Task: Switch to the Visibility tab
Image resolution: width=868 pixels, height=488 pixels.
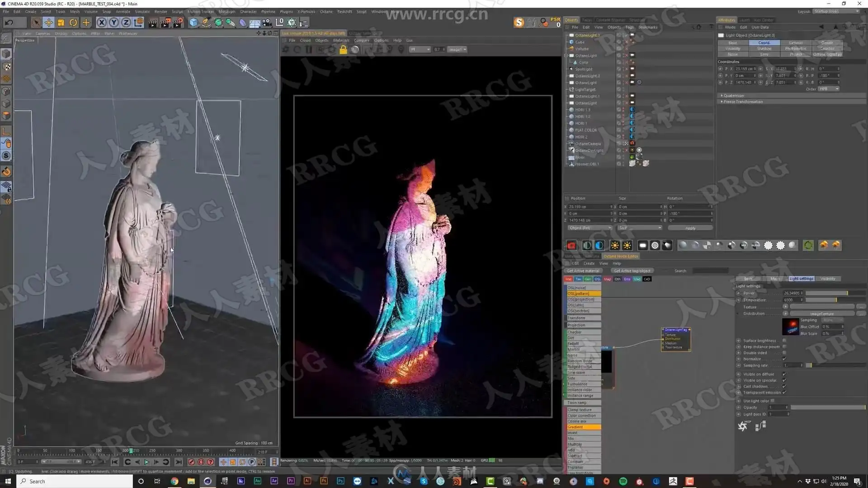Action: (828, 279)
